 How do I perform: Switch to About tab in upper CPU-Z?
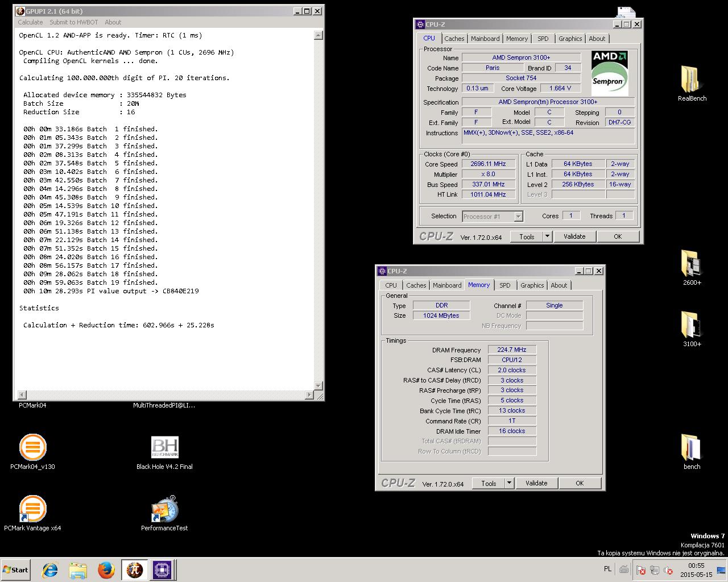[x=597, y=39]
